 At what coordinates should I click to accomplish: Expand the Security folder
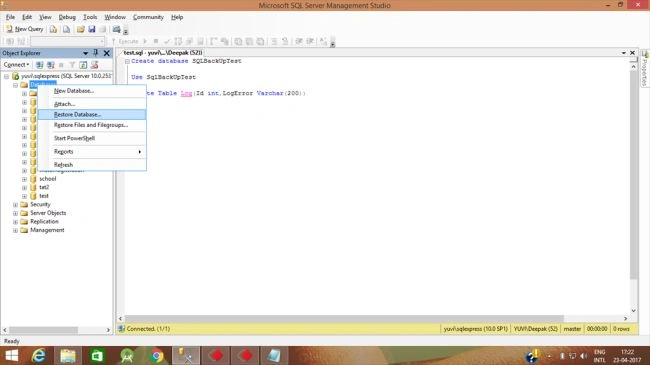point(15,205)
